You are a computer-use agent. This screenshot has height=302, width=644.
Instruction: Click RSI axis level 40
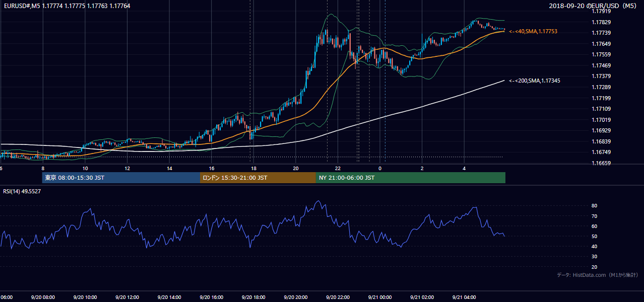tap(595, 246)
